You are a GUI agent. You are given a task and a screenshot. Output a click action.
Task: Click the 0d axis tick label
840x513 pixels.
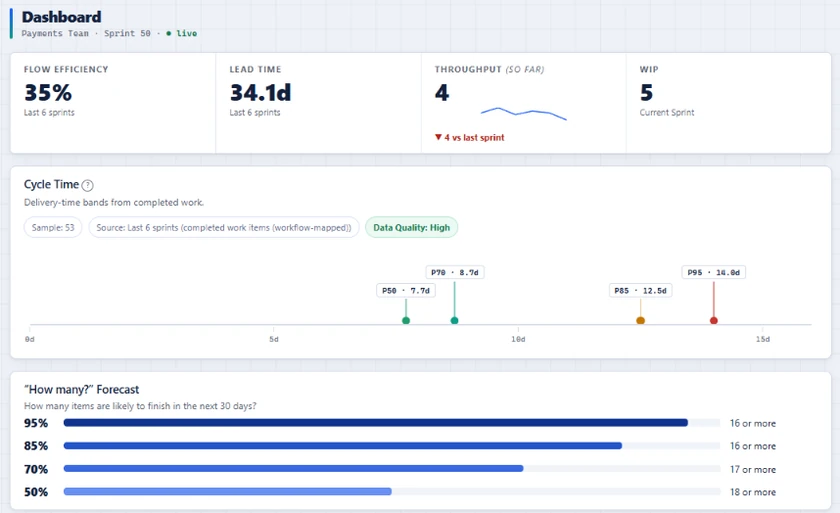point(29,339)
